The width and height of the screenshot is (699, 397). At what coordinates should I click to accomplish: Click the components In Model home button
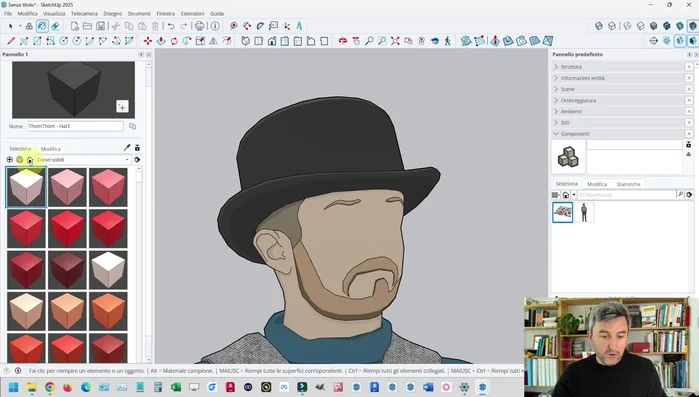pyautogui.click(x=566, y=195)
